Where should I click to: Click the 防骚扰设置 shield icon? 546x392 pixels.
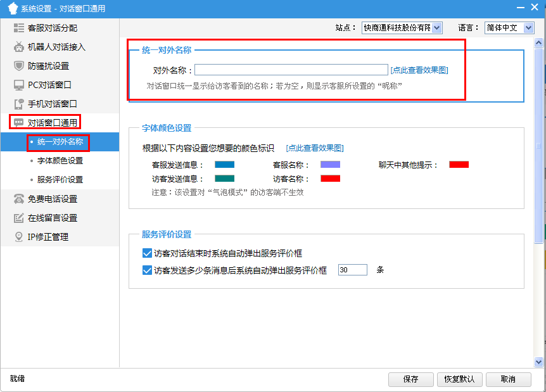tap(19, 66)
